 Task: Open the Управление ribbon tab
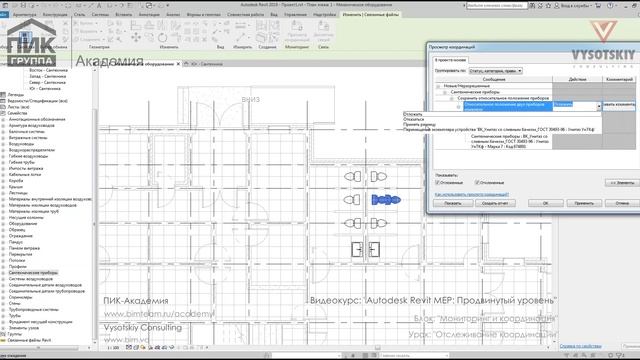(295, 15)
